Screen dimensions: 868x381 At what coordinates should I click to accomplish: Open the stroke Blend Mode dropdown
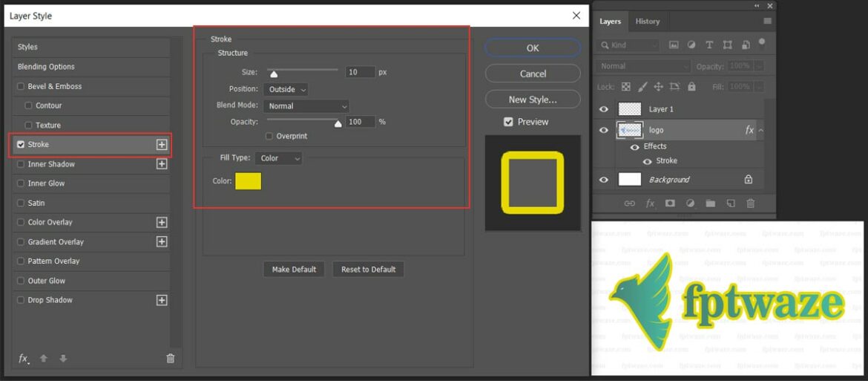306,105
